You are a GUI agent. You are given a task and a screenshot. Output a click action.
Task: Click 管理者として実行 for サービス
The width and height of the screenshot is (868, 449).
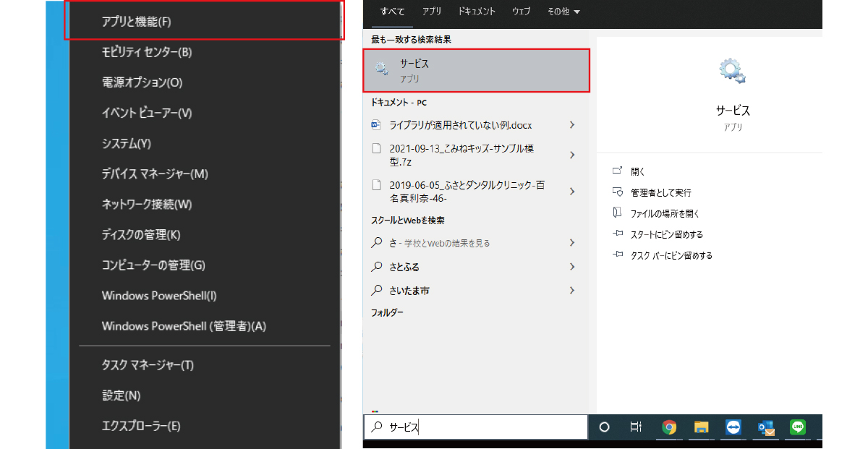point(660,193)
